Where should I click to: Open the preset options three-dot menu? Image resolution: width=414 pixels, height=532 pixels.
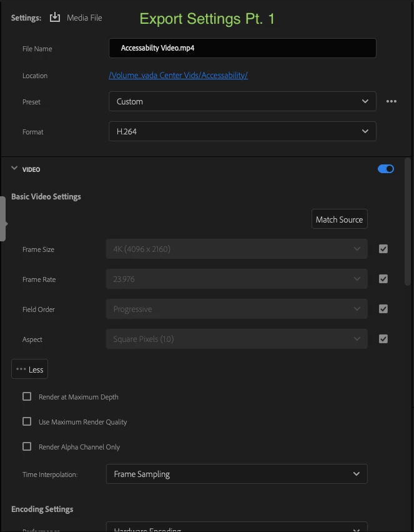click(x=392, y=101)
